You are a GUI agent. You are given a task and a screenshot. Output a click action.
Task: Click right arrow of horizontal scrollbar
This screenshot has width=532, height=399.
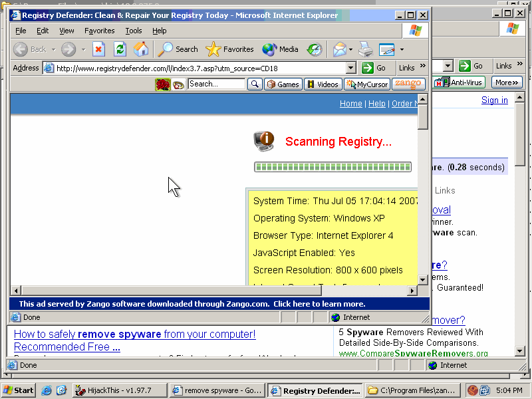(x=412, y=291)
